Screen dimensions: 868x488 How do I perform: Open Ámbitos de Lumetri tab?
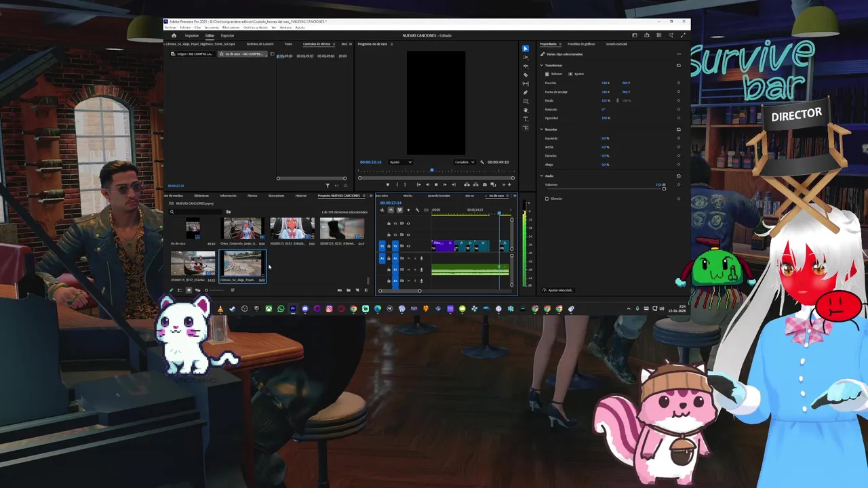(260, 44)
